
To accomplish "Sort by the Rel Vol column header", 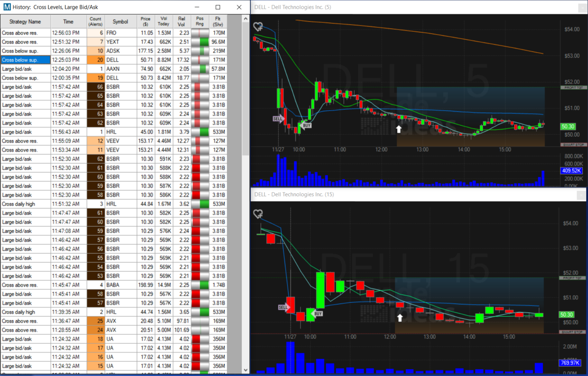I will [x=182, y=22].
